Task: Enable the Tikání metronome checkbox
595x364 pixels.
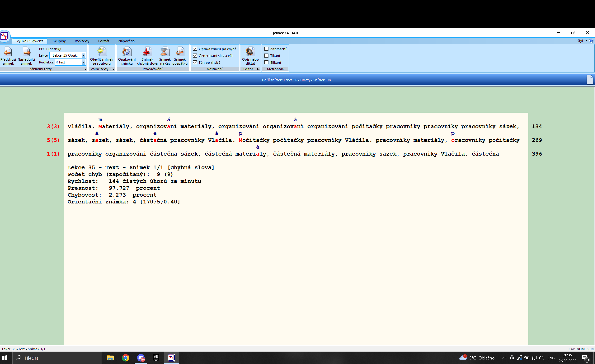Action: click(266, 56)
